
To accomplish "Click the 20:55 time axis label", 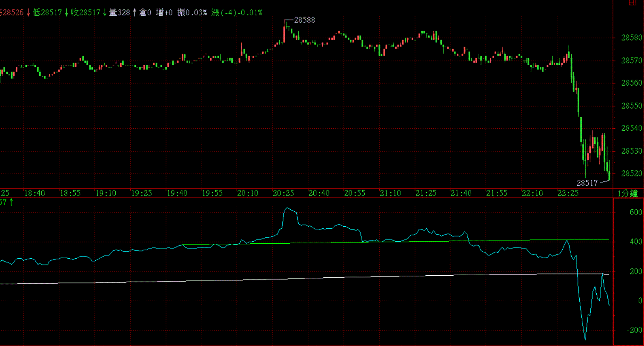I will (x=355, y=193).
